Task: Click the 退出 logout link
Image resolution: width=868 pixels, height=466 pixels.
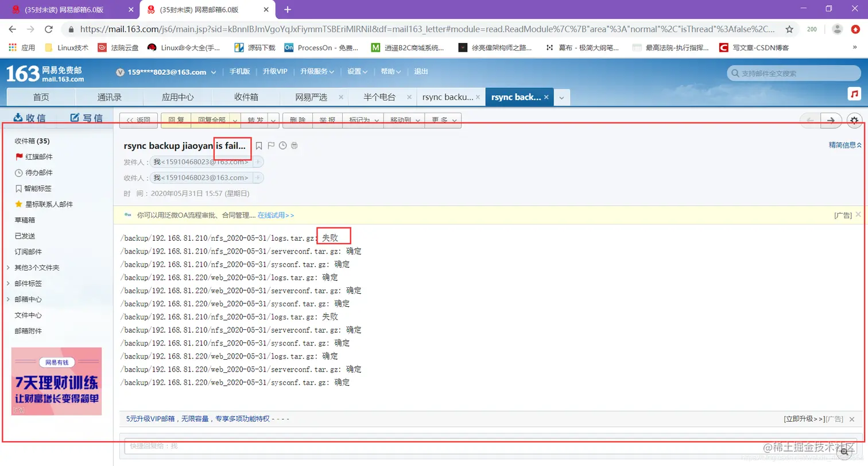Action: coord(421,72)
